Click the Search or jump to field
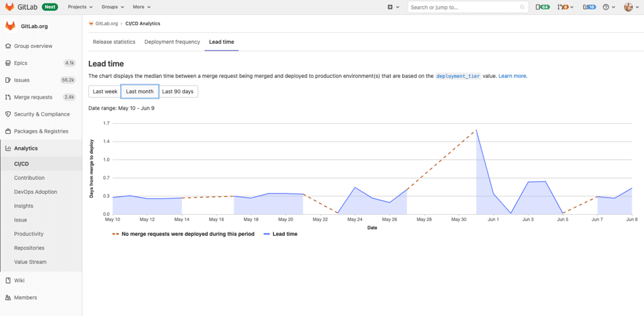644x316 pixels. click(468, 7)
